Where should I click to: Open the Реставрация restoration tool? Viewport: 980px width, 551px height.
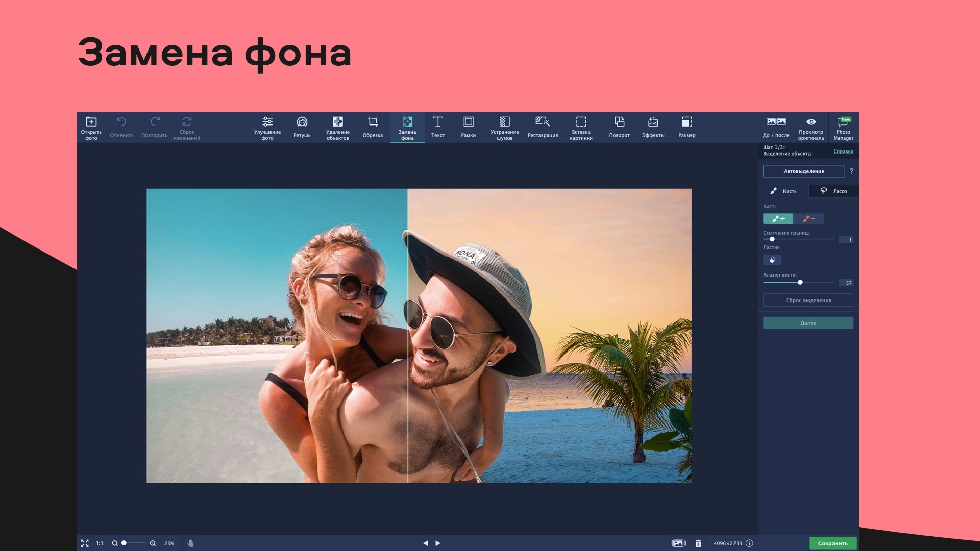pos(543,127)
